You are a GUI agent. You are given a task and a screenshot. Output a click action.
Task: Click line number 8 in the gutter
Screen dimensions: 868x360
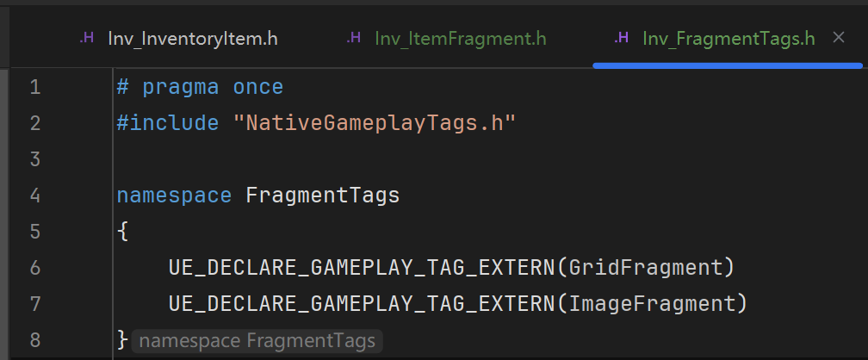click(34, 339)
